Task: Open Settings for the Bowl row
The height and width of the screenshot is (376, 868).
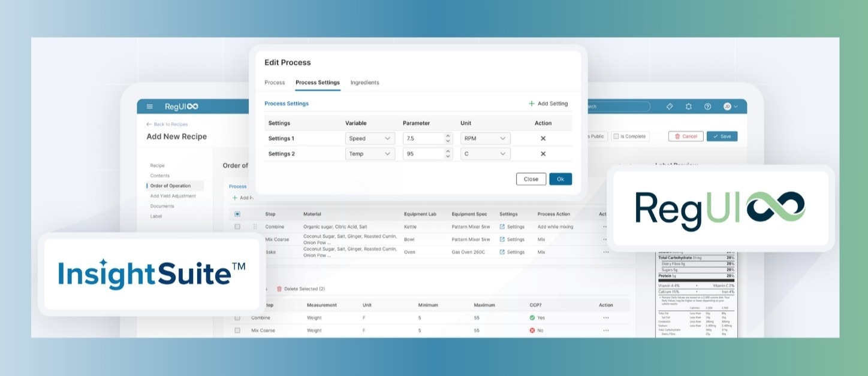Action: coord(512,239)
